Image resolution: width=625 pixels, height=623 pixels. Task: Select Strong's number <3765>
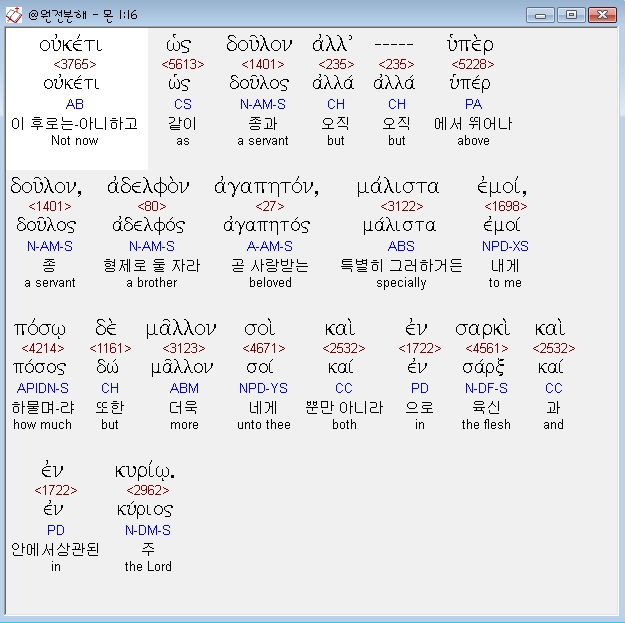point(75,64)
